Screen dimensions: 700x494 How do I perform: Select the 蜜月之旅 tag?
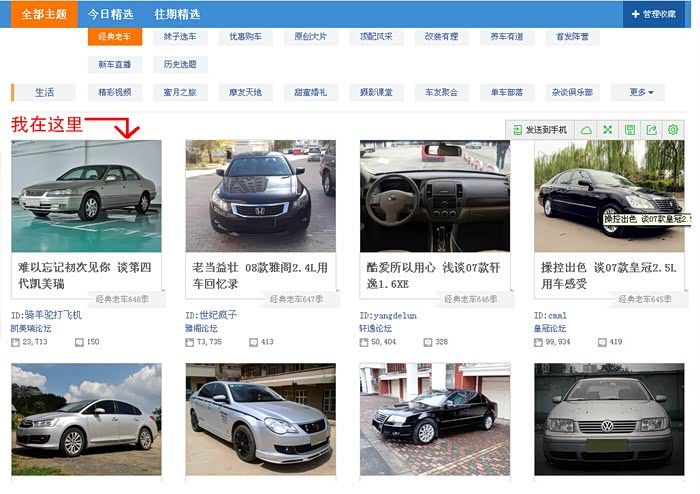coord(180,92)
